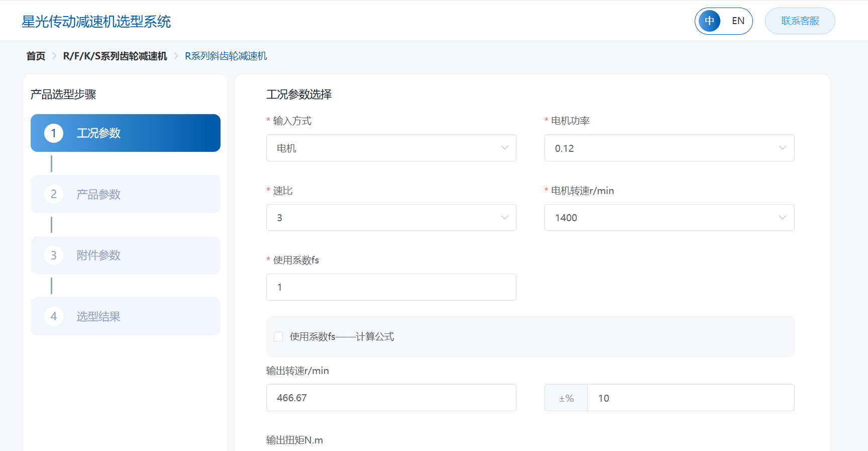The image size is (868, 451).
Task: Click the ±% prefix on tolerance field
Action: point(566,398)
